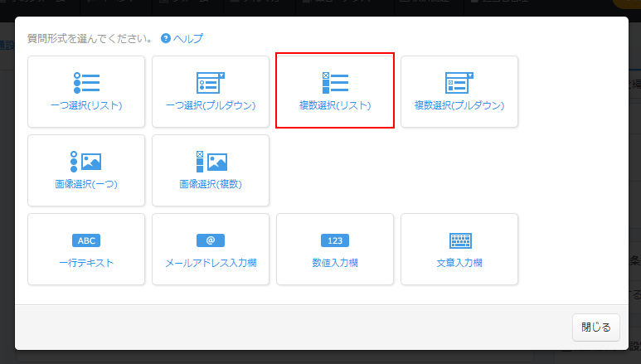
Task: Click the keyboard icon for 文章入力欄
Action: coord(459,240)
